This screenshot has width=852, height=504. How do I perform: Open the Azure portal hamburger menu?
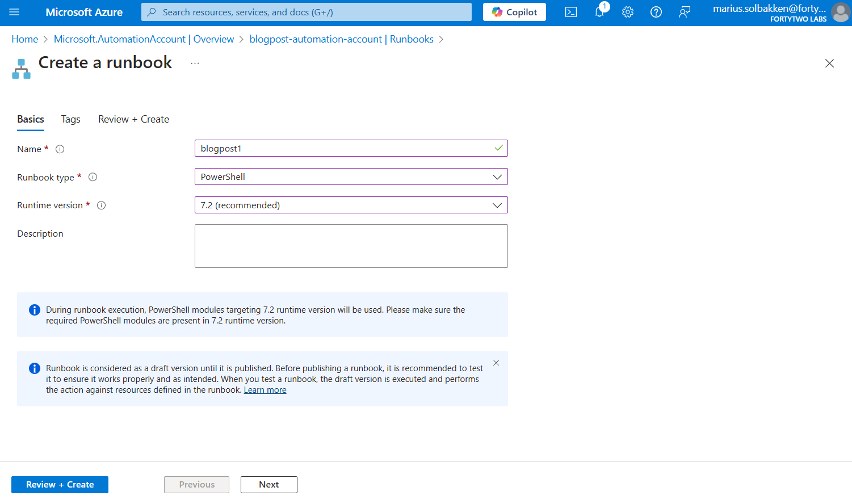[14, 12]
